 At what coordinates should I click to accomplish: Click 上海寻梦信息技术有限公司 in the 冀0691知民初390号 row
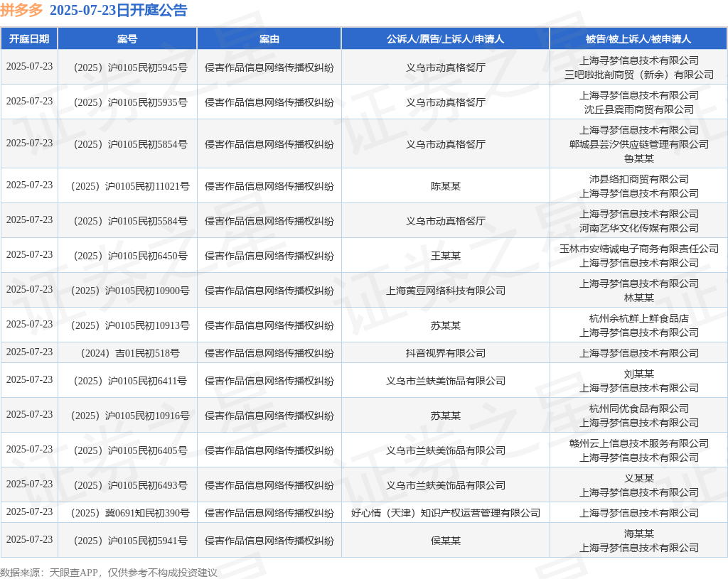(639, 513)
